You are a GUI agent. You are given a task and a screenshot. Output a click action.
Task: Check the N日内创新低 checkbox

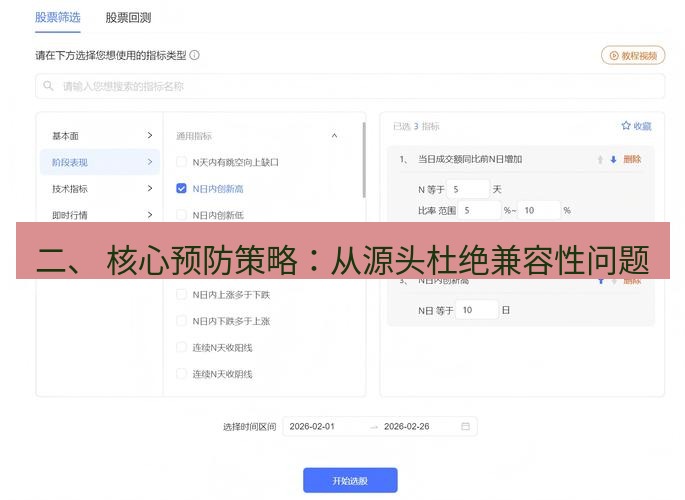[181, 215]
